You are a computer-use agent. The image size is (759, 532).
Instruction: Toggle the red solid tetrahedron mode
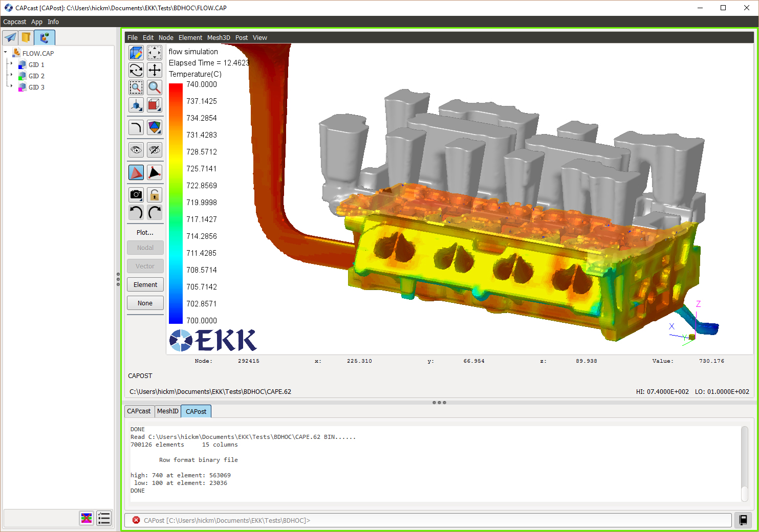(136, 172)
